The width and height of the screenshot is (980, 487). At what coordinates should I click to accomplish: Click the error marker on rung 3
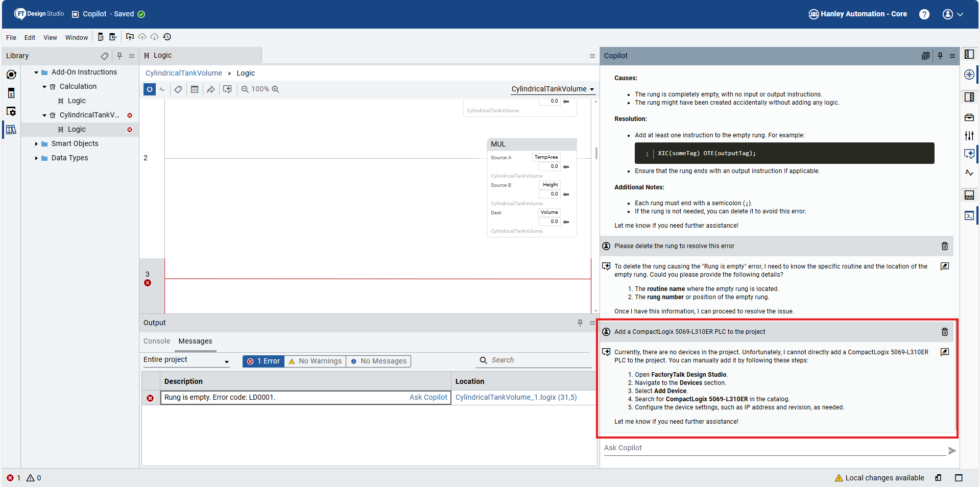[148, 283]
